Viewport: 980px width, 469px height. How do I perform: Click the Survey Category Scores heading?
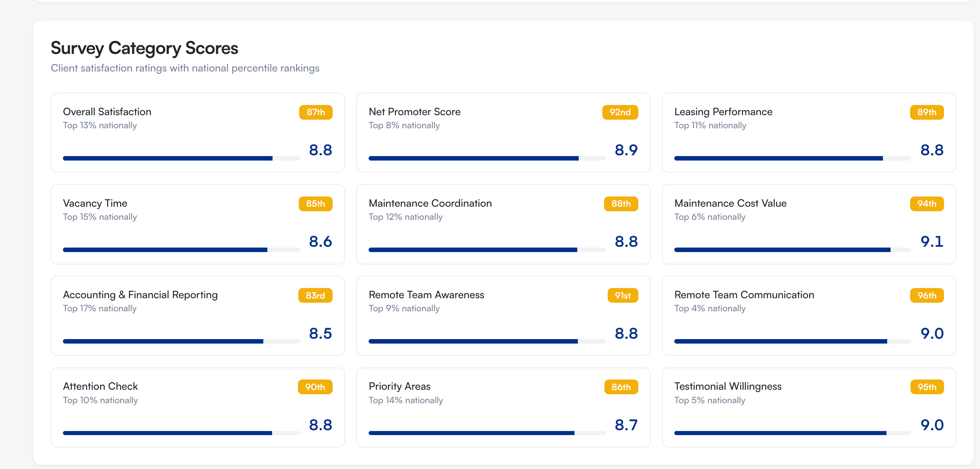pyautogui.click(x=144, y=48)
